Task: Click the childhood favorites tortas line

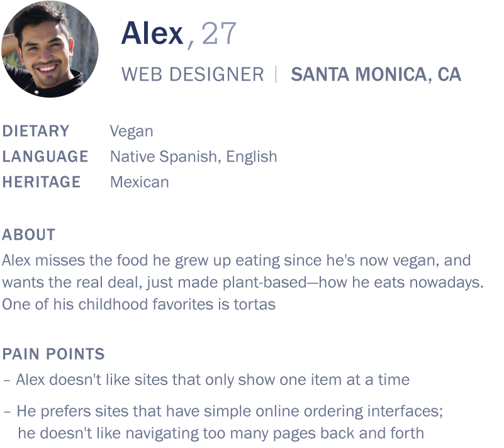Action: (138, 305)
